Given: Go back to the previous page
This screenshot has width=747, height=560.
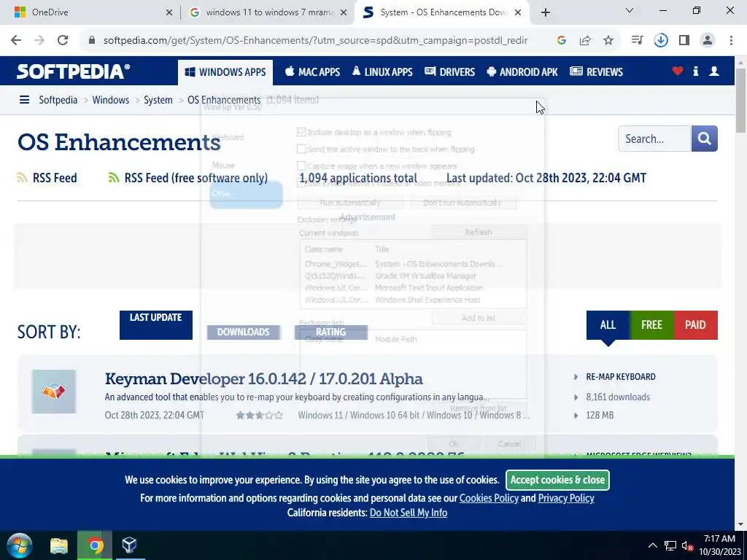Looking at the screenshot, I should tap(16, 40).
